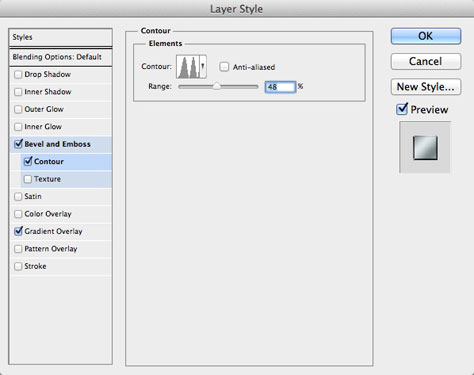The height and width of the screenshot is (375, 474).
Task: Enable the Outer Glow checkbox
Action: pos(18,109)
